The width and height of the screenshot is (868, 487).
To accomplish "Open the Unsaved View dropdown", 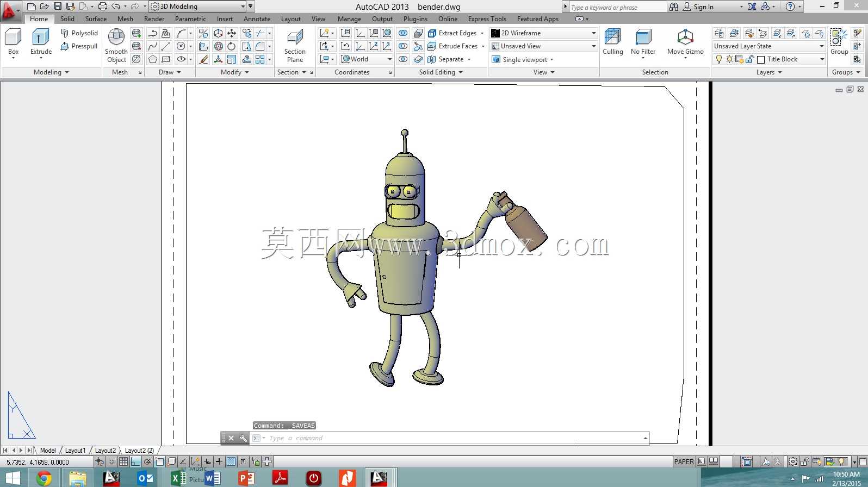I will [544, 46].
